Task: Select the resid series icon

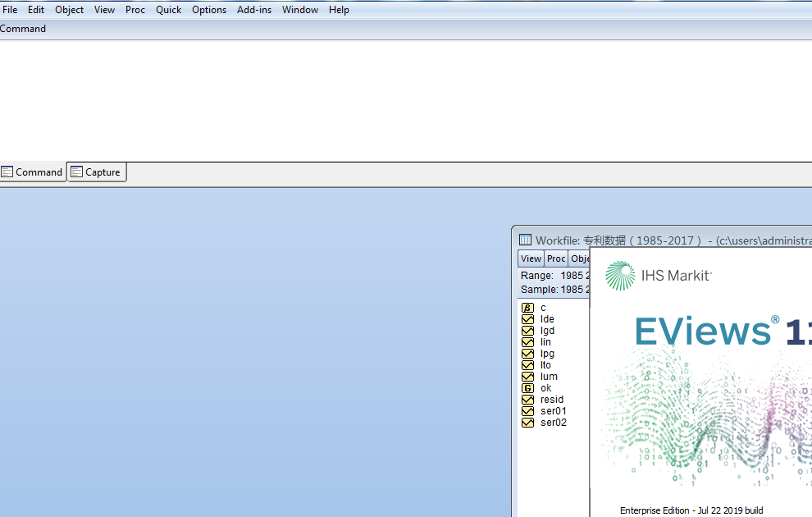Action: [x=527, y=400]
